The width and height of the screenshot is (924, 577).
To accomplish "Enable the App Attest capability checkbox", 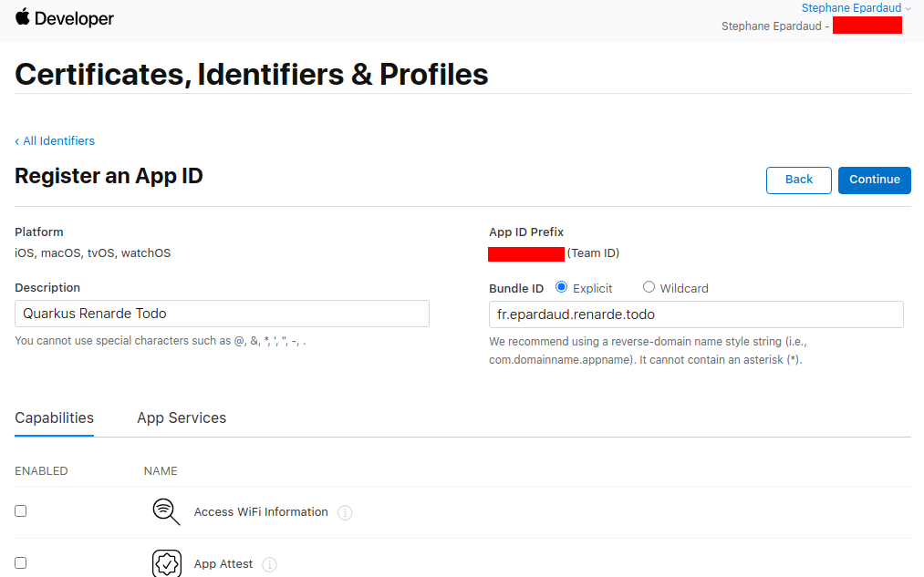I will [21, 563].
